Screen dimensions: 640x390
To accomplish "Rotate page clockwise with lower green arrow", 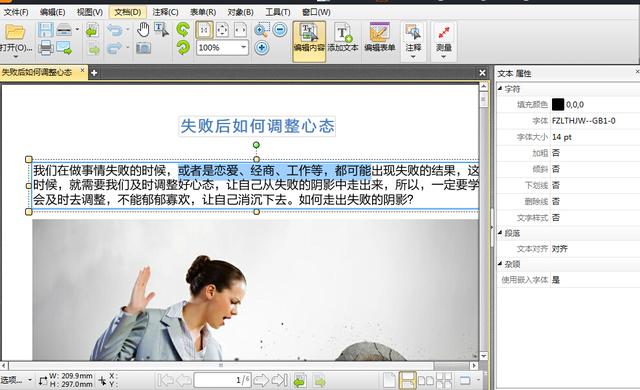I will point(183,48).
